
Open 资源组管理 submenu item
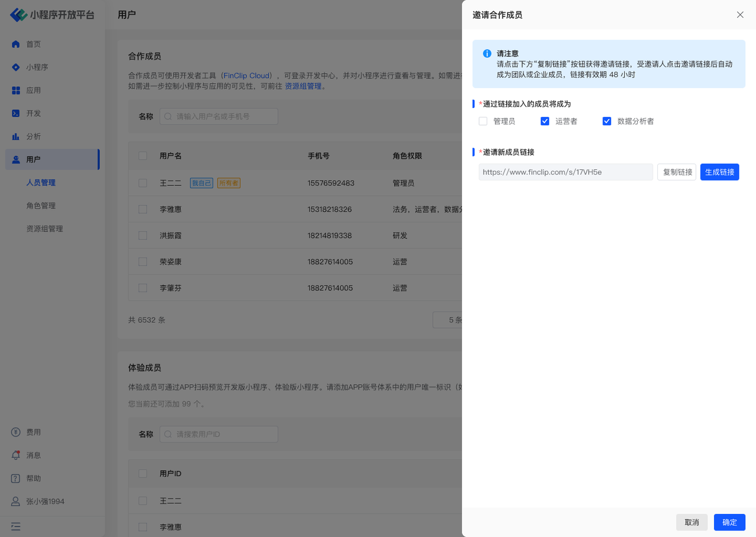tap(44, 229)
